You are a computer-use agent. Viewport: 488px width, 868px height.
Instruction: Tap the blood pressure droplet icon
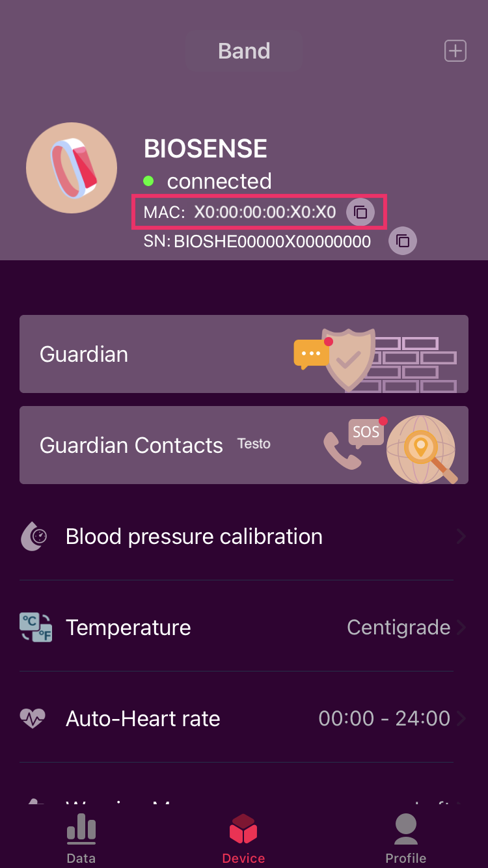[x=33, y=536]
